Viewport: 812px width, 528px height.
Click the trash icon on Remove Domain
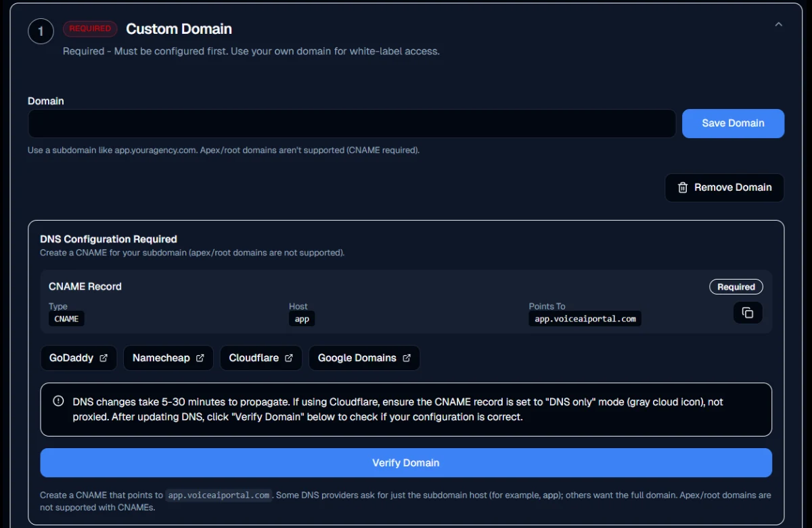point(683,188)
